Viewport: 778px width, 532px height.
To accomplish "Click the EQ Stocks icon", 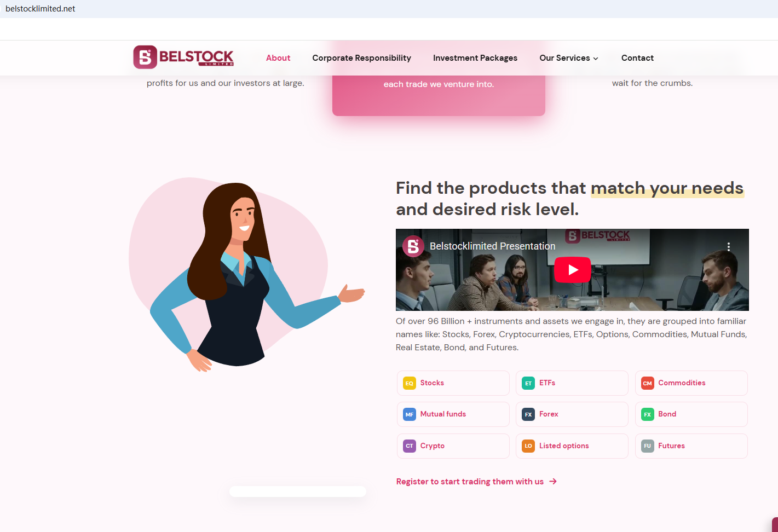I will [x=410, y=383].
